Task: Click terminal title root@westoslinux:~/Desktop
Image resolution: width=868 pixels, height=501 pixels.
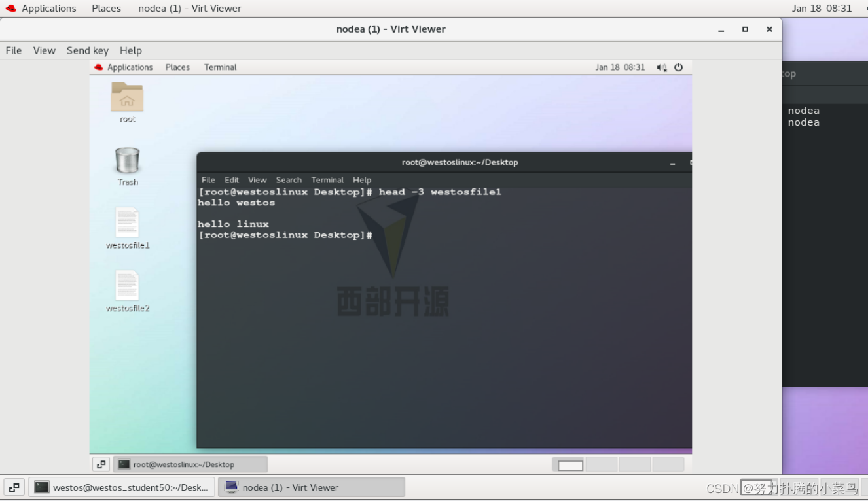Action: tap(460, 162)
